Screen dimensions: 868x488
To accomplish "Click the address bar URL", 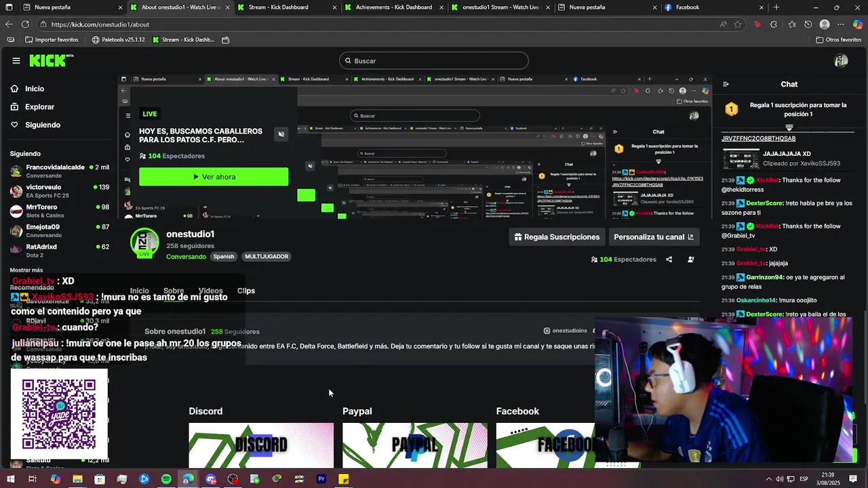I will click(x=100, y=24).
